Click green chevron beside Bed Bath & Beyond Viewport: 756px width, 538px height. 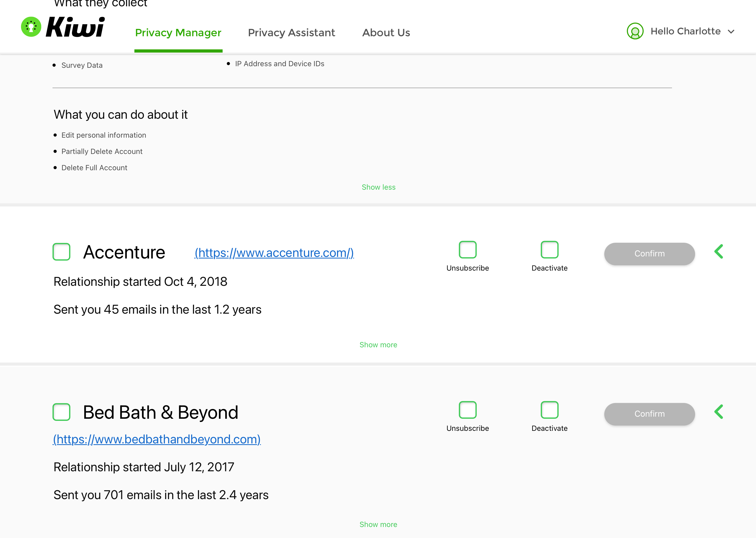point(719,412)
